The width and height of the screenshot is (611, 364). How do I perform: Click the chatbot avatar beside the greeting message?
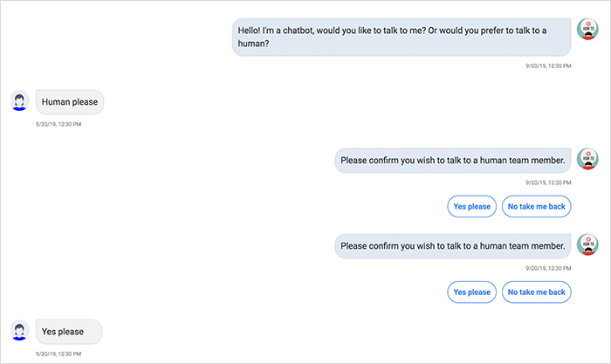(587, 29)
